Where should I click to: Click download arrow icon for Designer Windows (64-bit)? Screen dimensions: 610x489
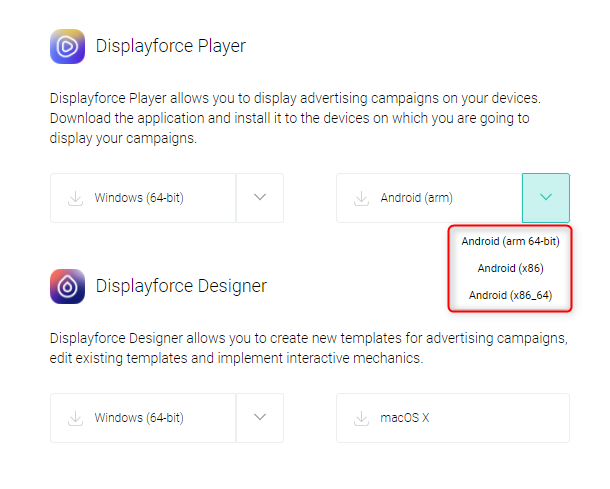click(75, 419)
